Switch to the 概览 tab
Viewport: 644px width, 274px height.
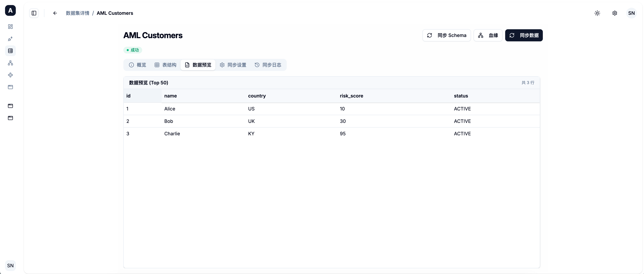(137, 65)
